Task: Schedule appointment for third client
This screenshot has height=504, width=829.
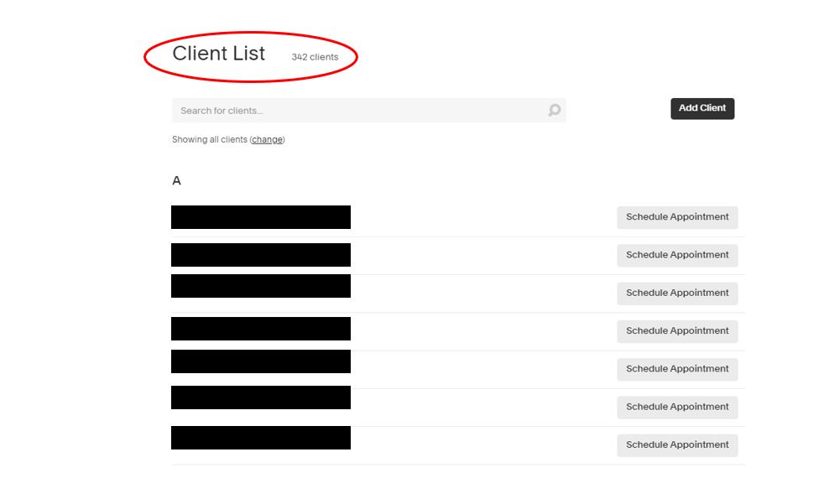Action: (677, 294)
